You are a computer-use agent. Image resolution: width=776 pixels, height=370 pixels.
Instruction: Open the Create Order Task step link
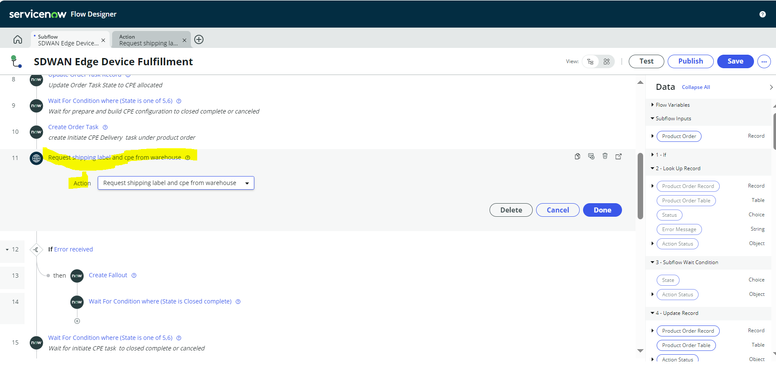(x=73, y=127)
